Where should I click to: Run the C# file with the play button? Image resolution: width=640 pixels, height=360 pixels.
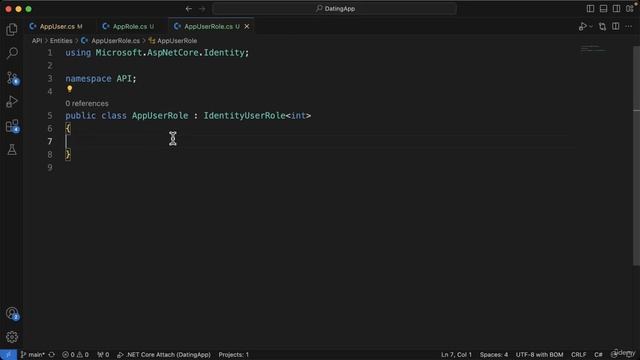tap(582, 27)
